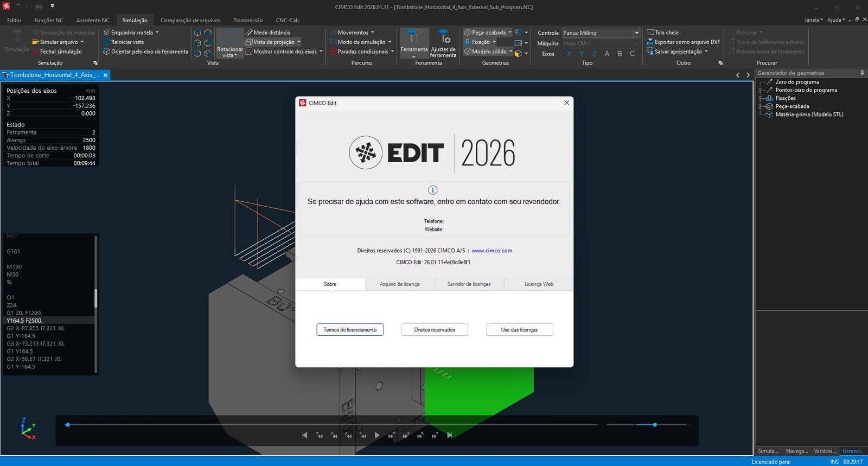Viewport: 868px width, 466px height.
Task: Open the Janela menu dropdown
Action: tap(813, 20)
